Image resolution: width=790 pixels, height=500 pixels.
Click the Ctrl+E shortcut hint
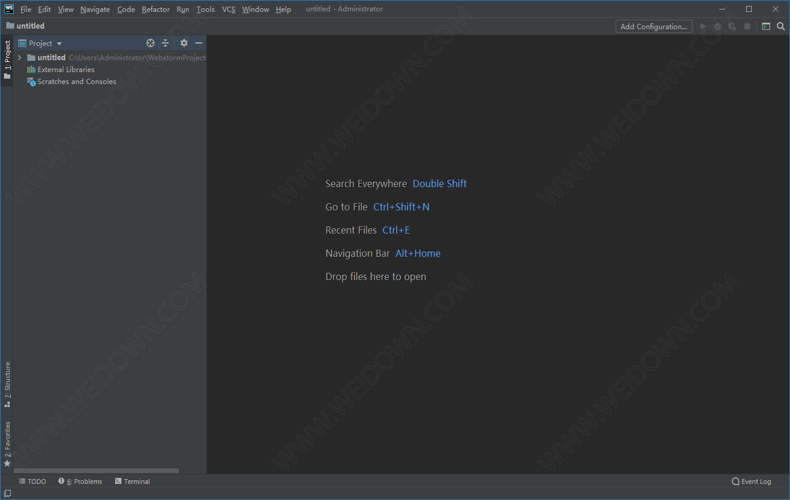pos(396,230)
